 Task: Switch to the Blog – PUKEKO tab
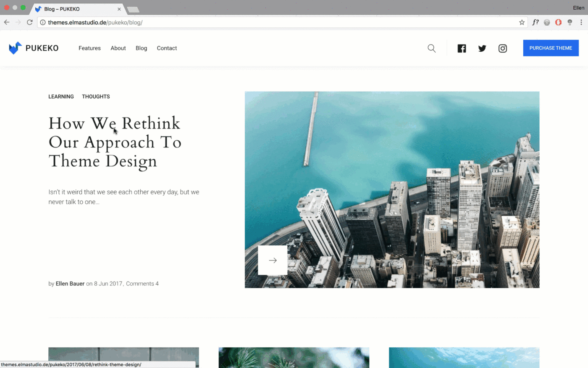(x=67, y=8)
